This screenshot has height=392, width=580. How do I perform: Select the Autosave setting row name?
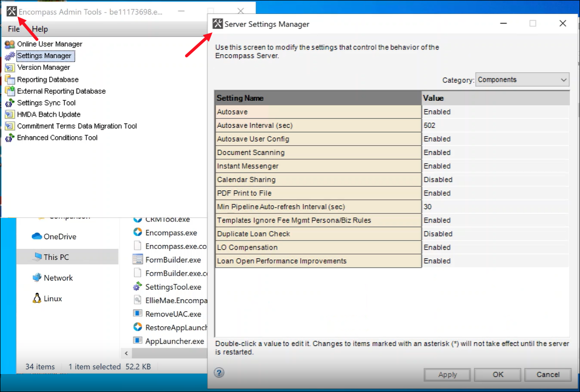coord(318,112)
